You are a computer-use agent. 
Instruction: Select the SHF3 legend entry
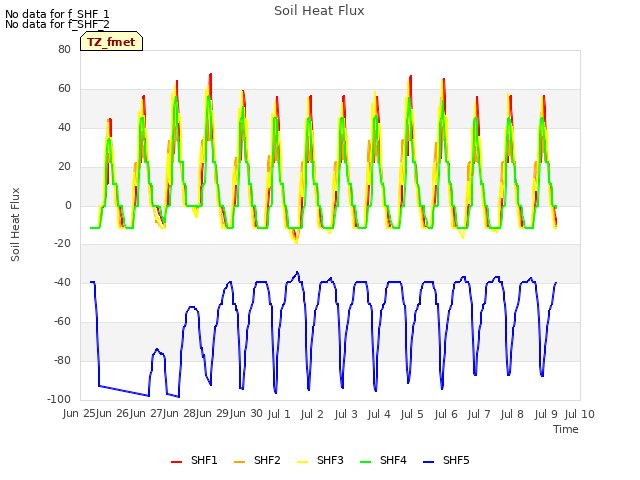320,460
